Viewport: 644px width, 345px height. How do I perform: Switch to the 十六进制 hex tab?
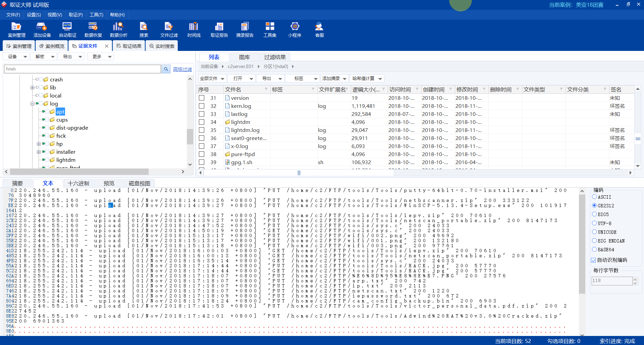click(78, 183)
